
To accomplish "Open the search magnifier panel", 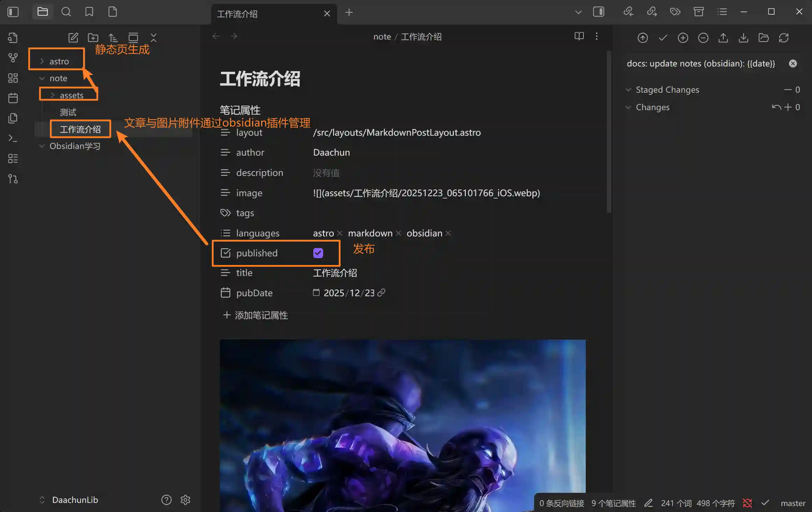I will click(x=66, y=12).
